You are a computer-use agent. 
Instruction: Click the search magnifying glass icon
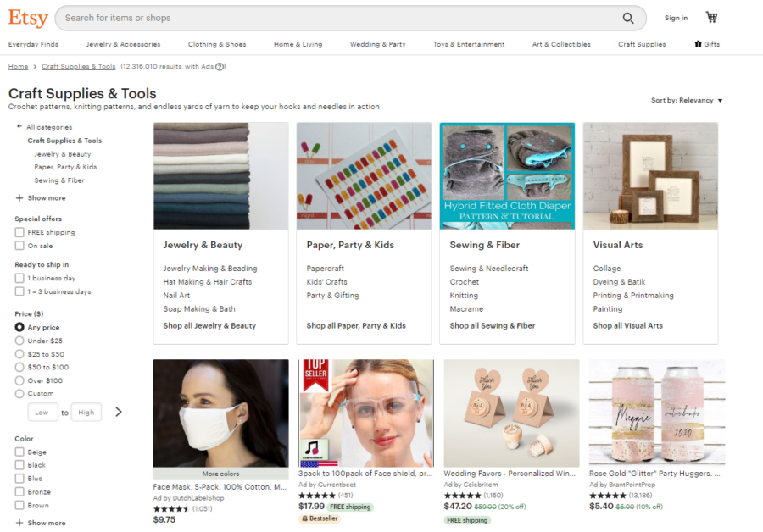[x=628, y=18]
